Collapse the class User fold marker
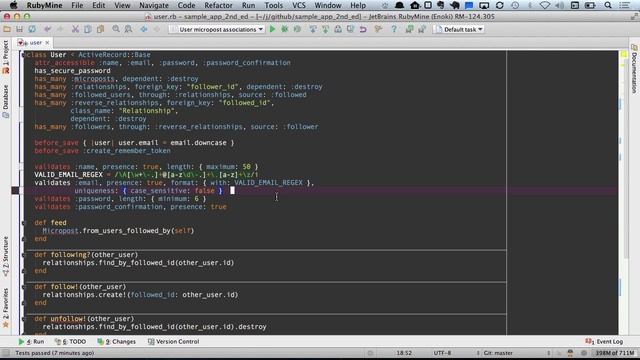Screen dimensions: 640x360 23,55
